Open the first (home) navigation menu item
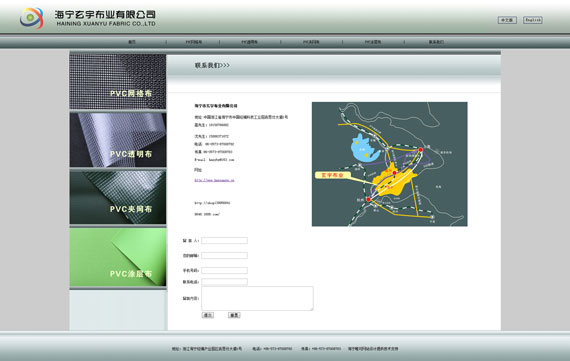 tap(132, 42)
